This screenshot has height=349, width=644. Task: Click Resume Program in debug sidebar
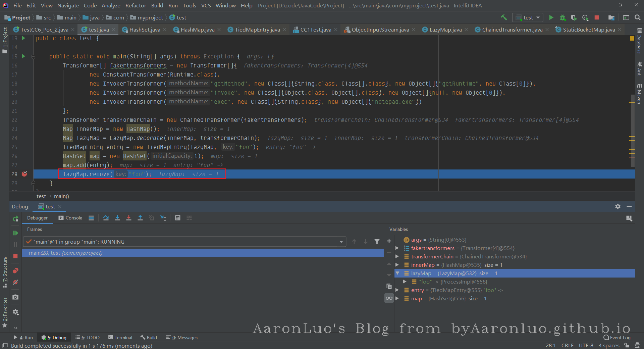pos(15,233)
